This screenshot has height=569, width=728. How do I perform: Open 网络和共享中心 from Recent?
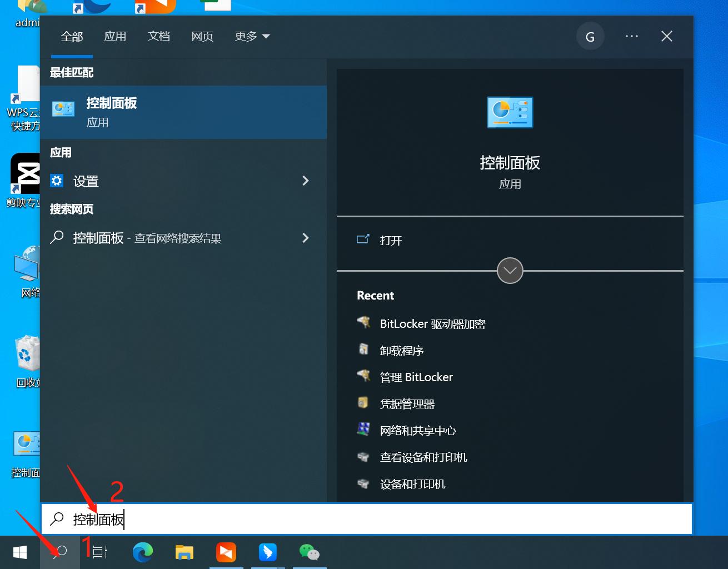click(x=417, y=430)
